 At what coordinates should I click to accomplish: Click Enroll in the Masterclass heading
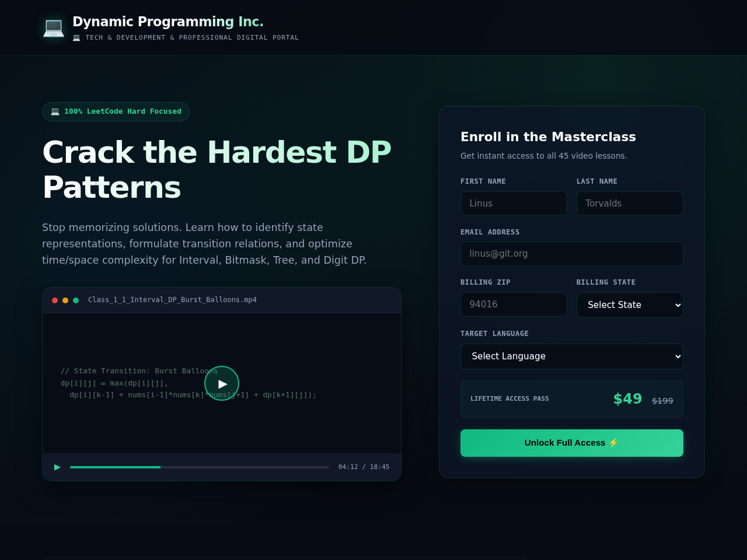point(548,137)
